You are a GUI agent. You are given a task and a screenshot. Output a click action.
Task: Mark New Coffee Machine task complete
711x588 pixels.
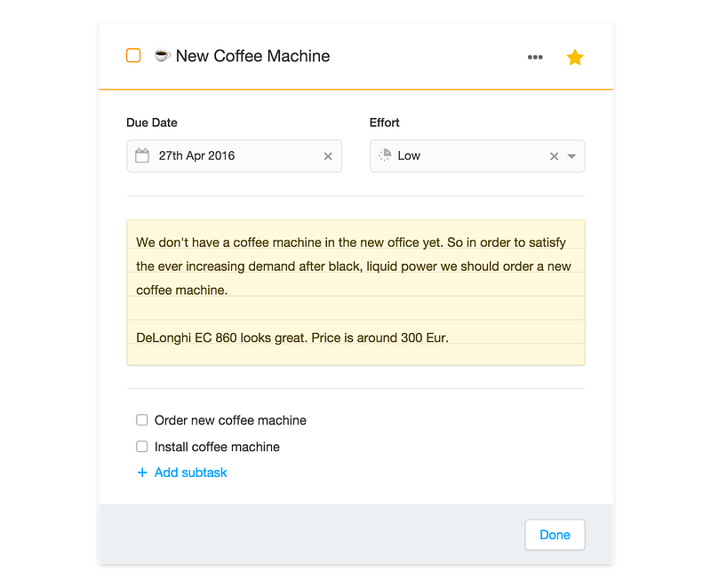point(133,55)
